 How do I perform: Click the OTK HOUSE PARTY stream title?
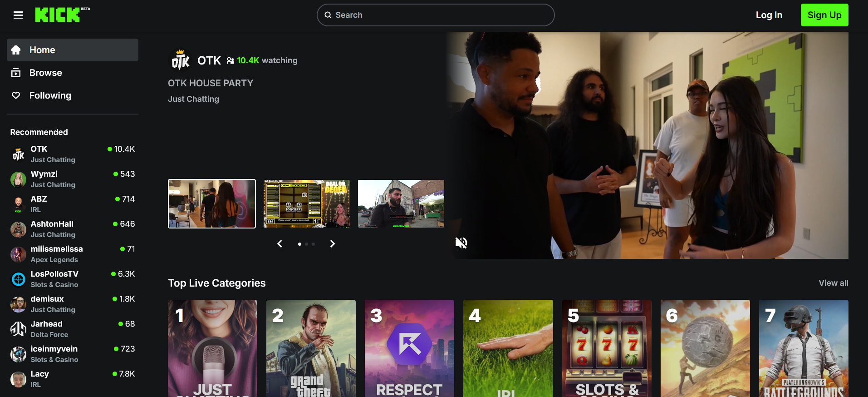click(x=211, y=83)
